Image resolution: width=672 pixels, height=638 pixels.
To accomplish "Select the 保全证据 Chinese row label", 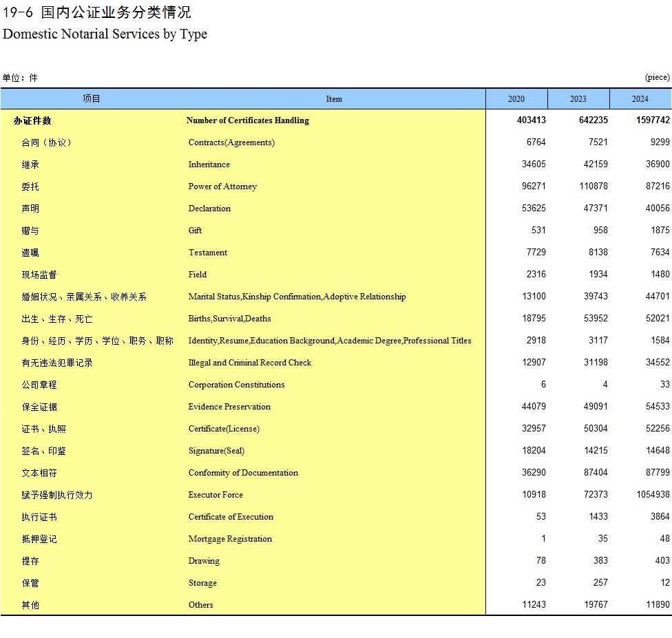I will 39,407.
